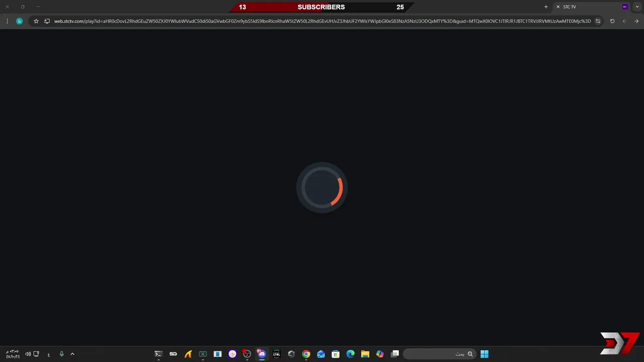Open File Explorer from the taskbar

tap(365, 354)
